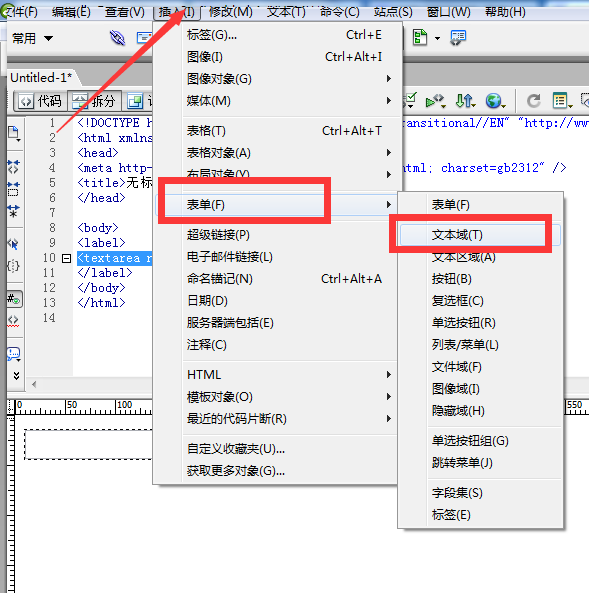Click the tag chooser icon in the Insert bar
Screen dimensions: 589x593
[458, 38]
